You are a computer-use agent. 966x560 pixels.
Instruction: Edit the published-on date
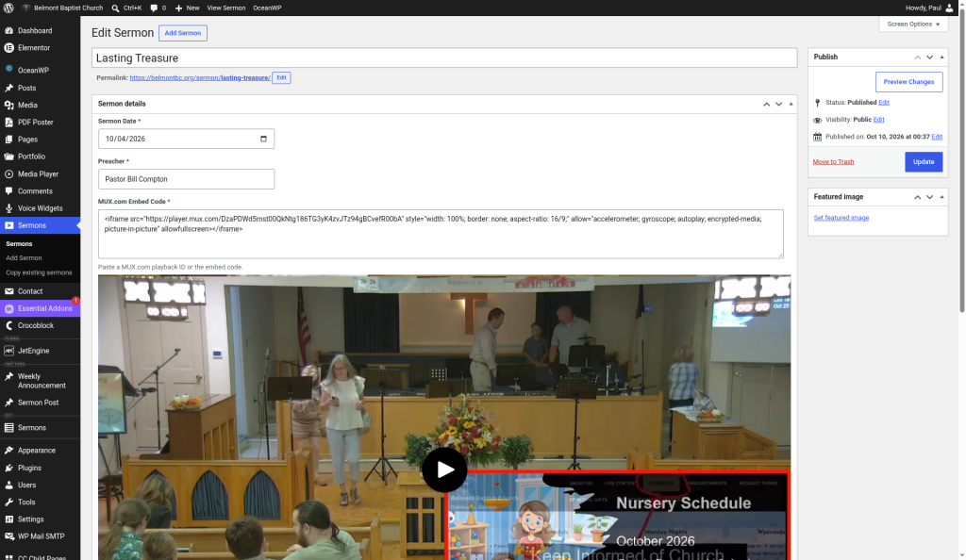[937, 137]
